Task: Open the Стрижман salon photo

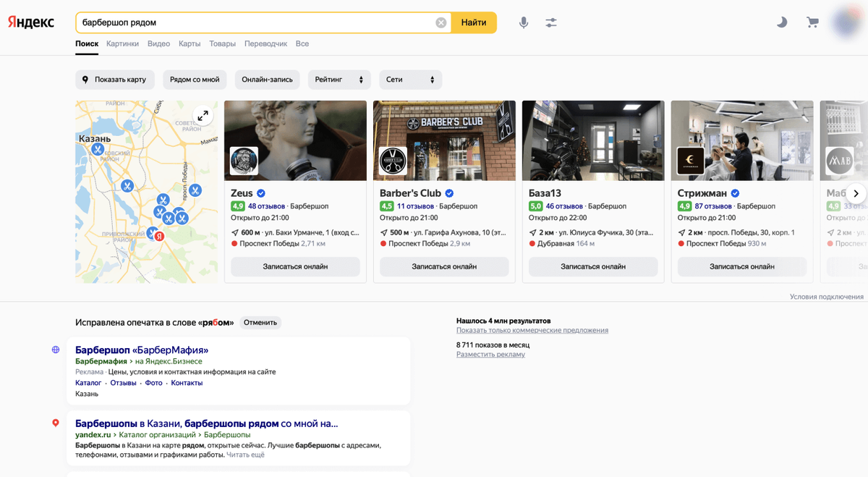Action: 742,140
